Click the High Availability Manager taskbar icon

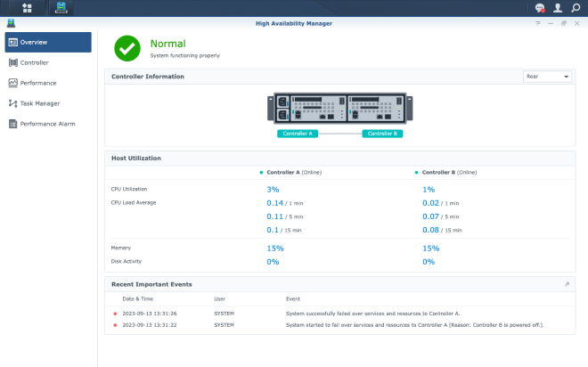pyautogui.click(x=61, y=8)
